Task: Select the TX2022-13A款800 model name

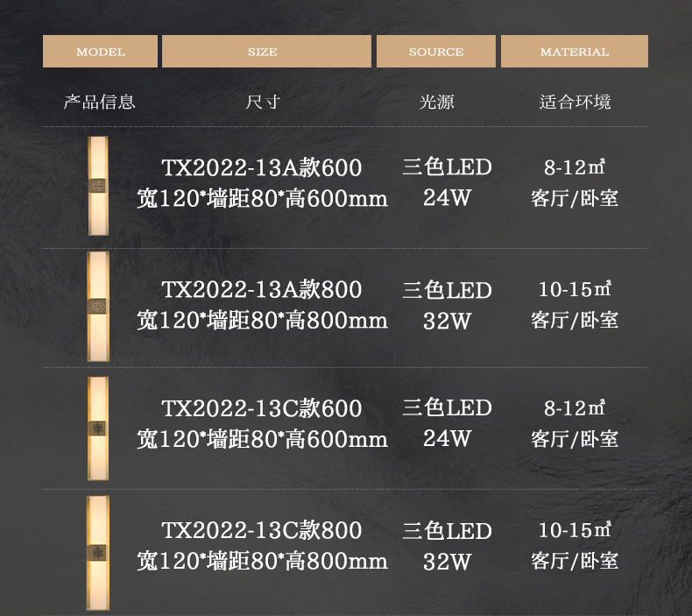Action: click(261, 289)
